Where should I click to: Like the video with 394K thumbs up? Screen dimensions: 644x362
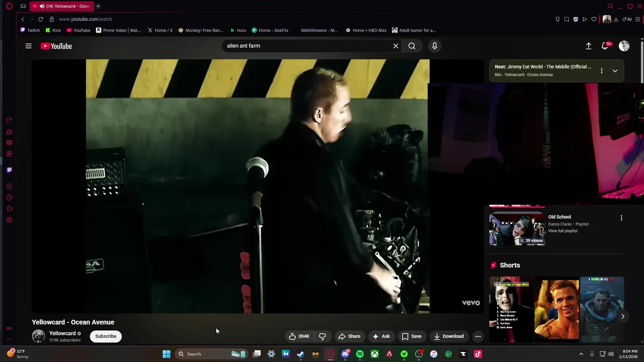point(299,336)
